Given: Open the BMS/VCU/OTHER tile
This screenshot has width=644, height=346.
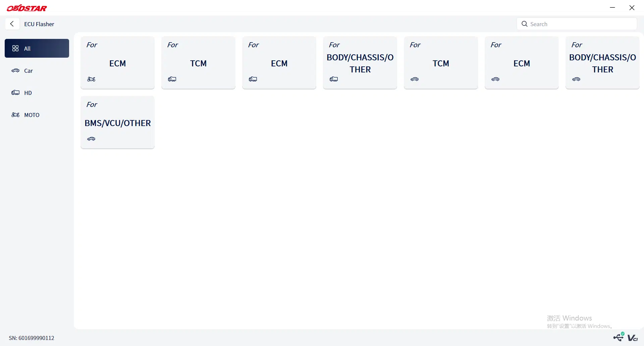Looking at the screenshot, I should coord(117,122).
